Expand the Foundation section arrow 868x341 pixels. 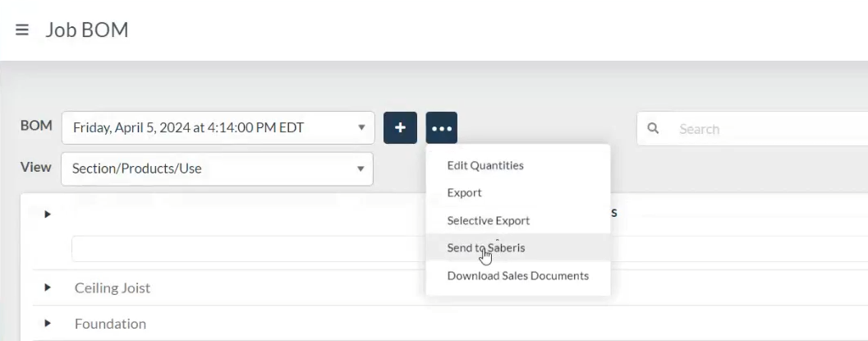(x=48, y=324)
